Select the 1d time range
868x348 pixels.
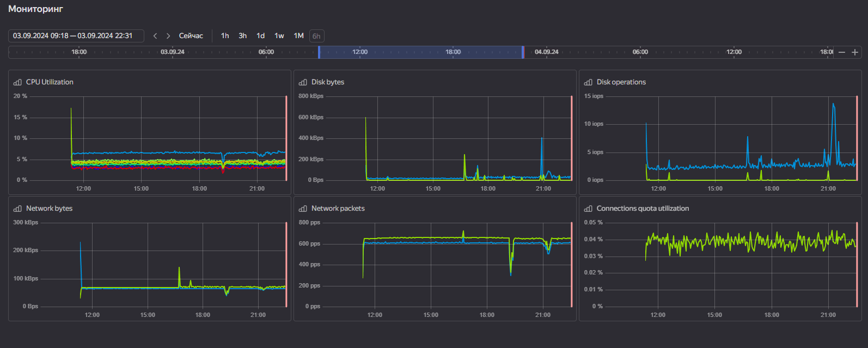[x=261, y=36]
